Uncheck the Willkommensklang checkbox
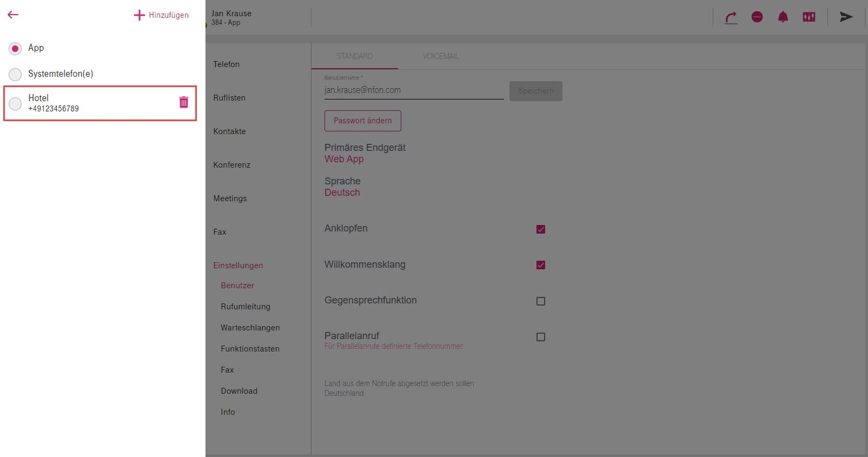The width and height of the screenshot is (868, 457). click(540, 265)
